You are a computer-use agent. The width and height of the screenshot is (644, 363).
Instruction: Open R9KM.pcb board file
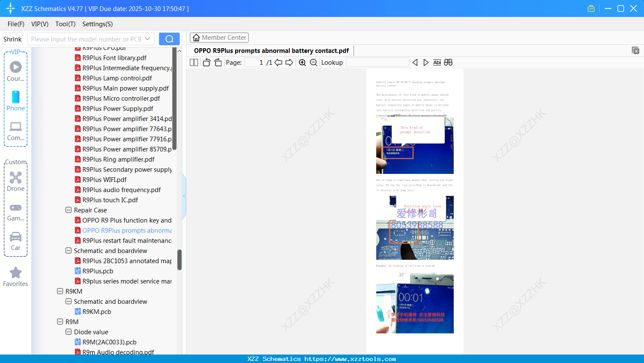tap(97, 312)
